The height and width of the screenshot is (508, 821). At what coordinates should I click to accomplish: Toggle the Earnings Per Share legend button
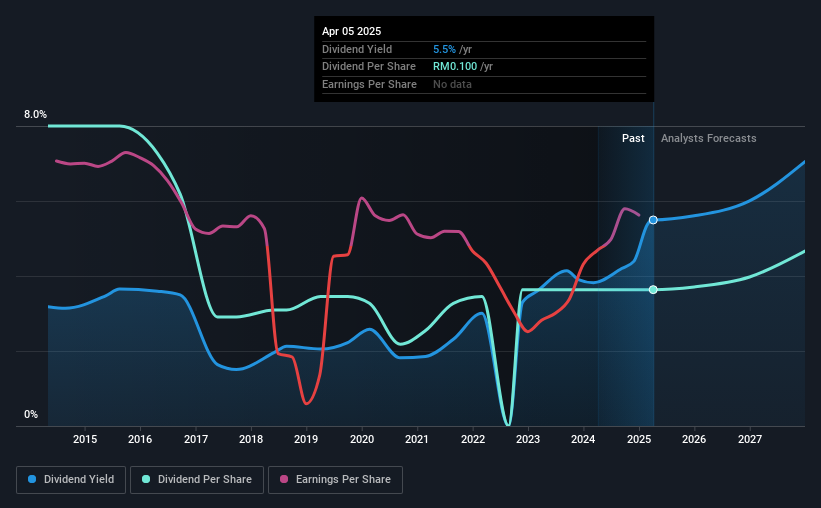pyautogui.click(x=335, y=480)
